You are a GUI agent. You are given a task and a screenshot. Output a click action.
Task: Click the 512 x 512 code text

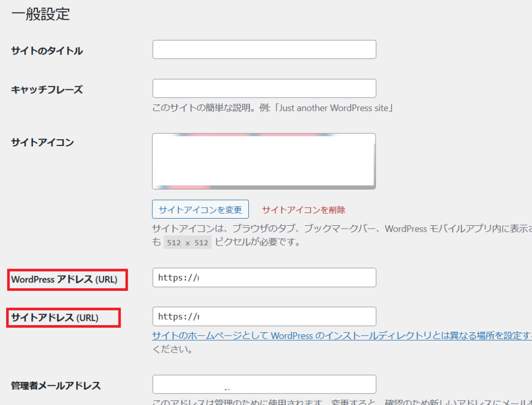187,242
